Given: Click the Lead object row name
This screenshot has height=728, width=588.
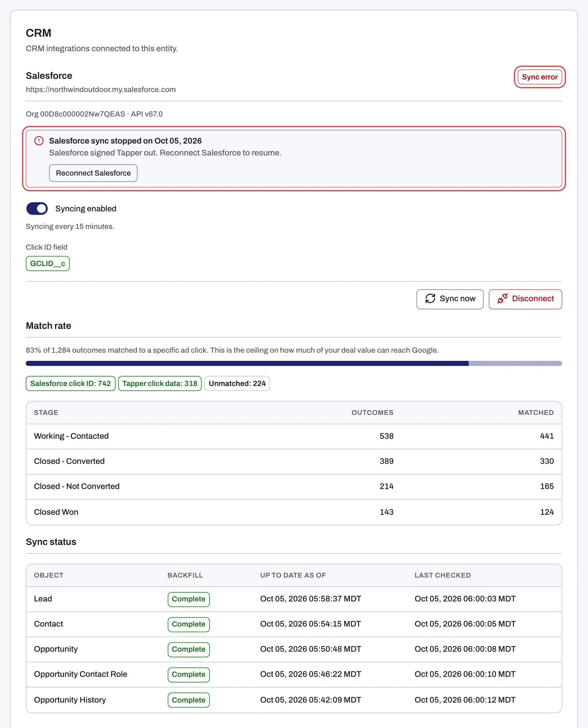Looking at the screenshot, I should (x=43, y=599).
